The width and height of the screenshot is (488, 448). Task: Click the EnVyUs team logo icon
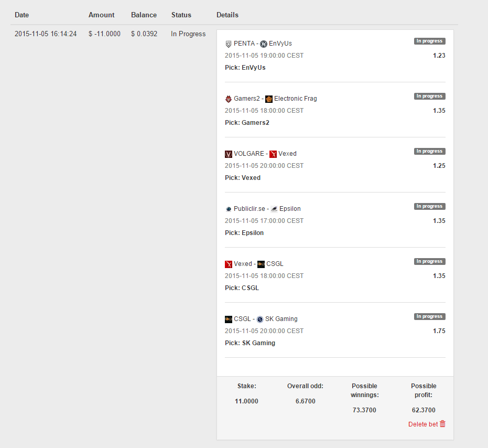(264, 44)
